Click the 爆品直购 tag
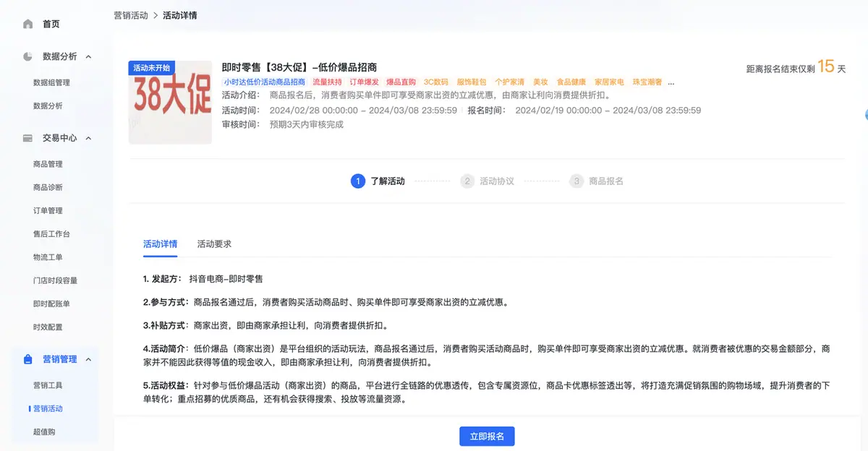Screen dimensions: 868x451 coord(401,82)
